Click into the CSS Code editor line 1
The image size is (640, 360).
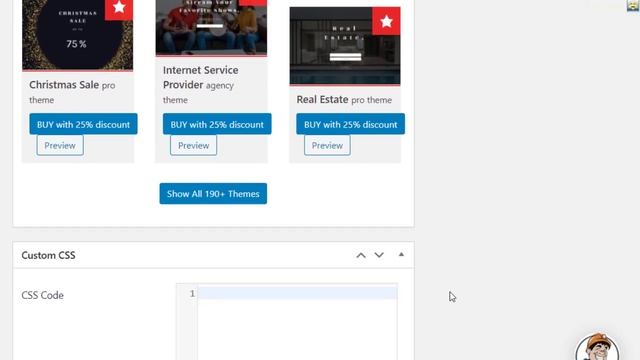pyautogui.click(x=297, y=293)
